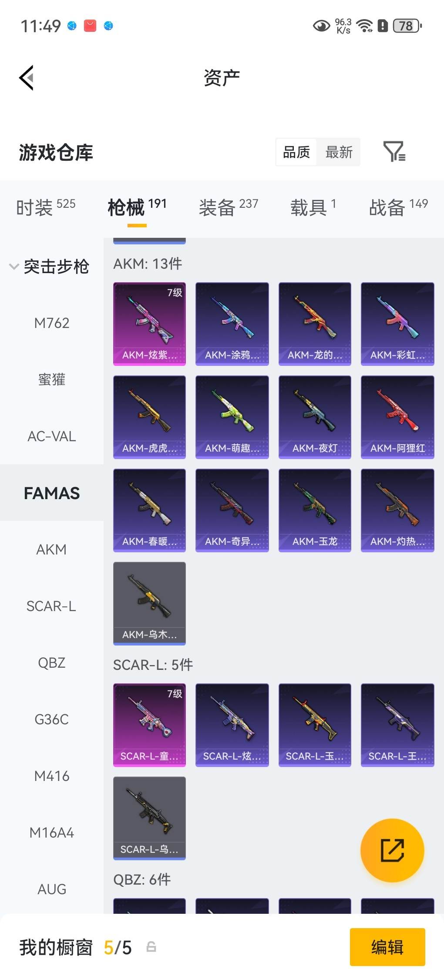
Task: Open the AKM-阿狸红 red rifle item
Action: [x=397, y=417]
